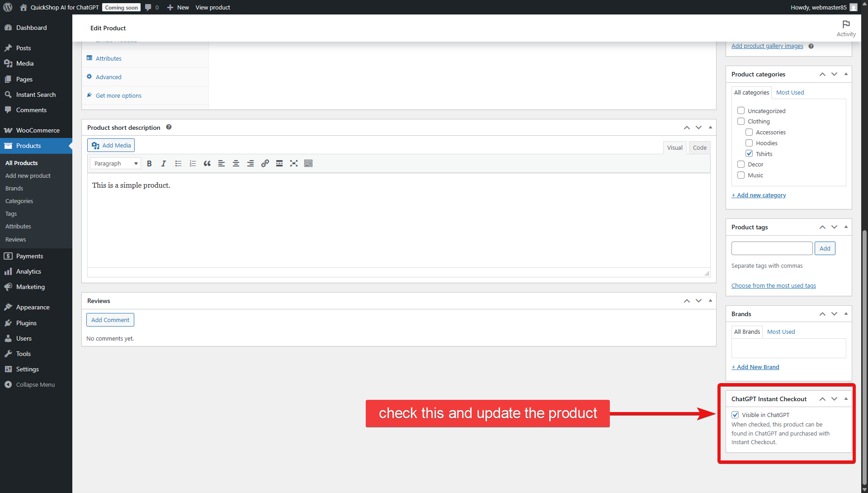Screen dimensions: 868x493
Task: Switch to Most Used categories tab
Action: [x=789, y=92]
